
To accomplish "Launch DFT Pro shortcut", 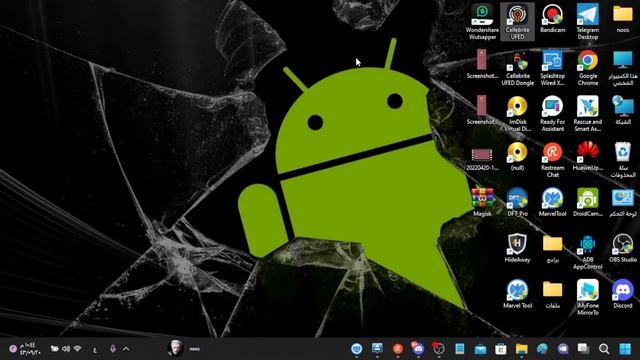I will pos(517,202).
